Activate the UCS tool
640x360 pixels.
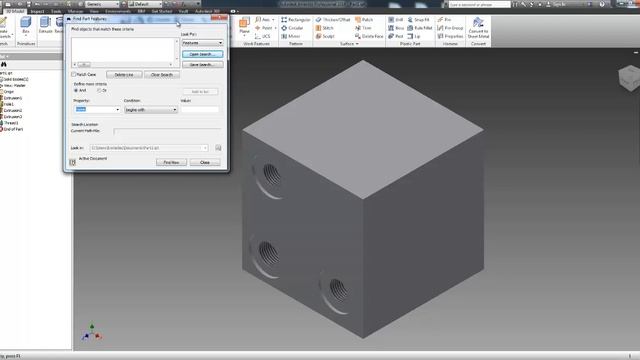pos(262,36)
